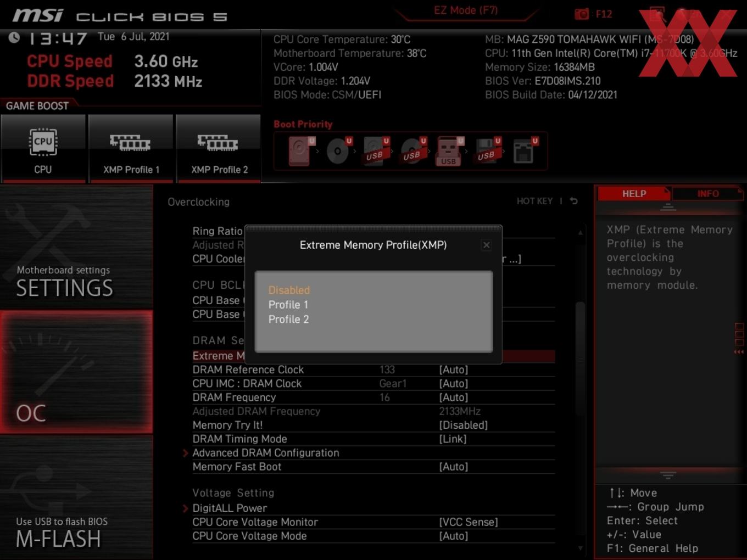Expand DigitALL Power submenu
747x560 pixels.
[230, 508]
